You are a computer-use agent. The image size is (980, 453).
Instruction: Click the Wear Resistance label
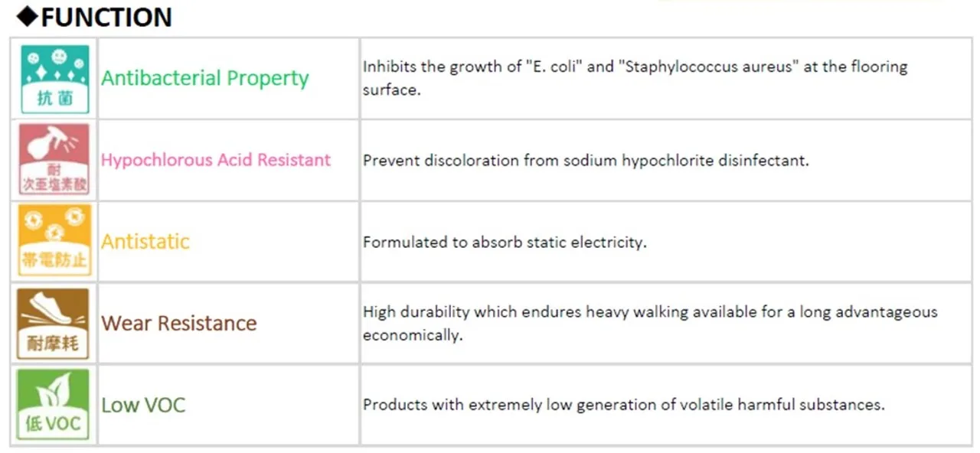tap(179, 323)
